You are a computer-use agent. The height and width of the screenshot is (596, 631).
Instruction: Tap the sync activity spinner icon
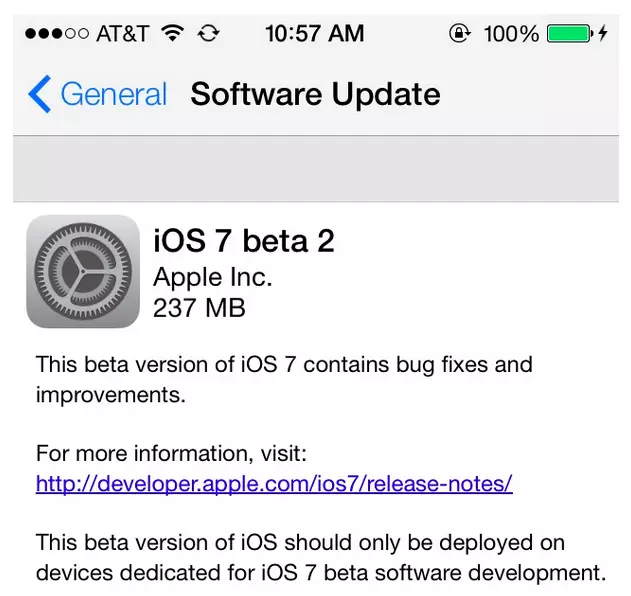(x=209, y=33)
